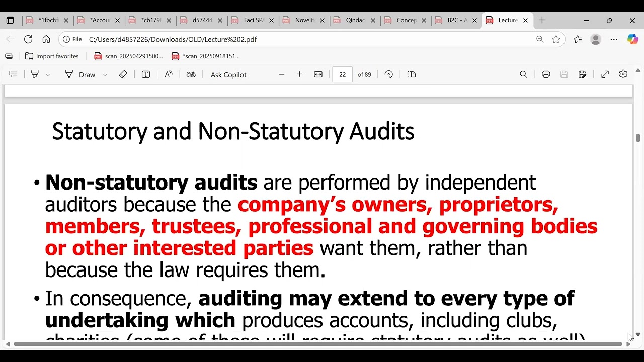
Task: Open PDF viewer settings gear
Action: pos(623,74)
